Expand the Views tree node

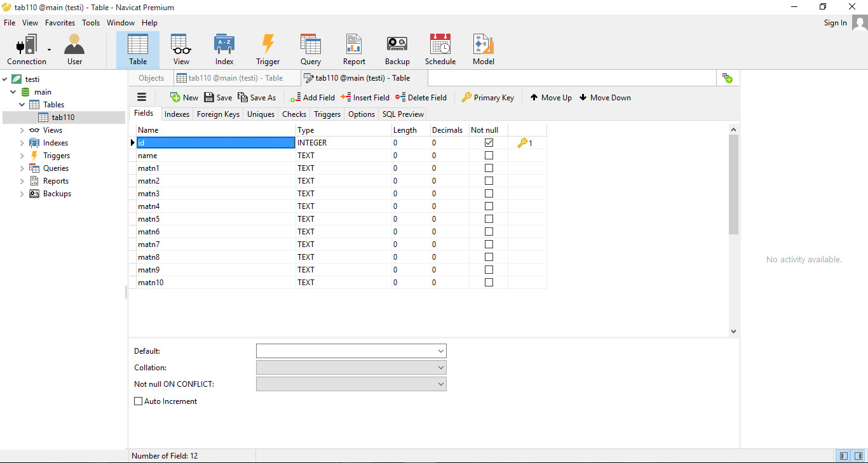point(22,130)
